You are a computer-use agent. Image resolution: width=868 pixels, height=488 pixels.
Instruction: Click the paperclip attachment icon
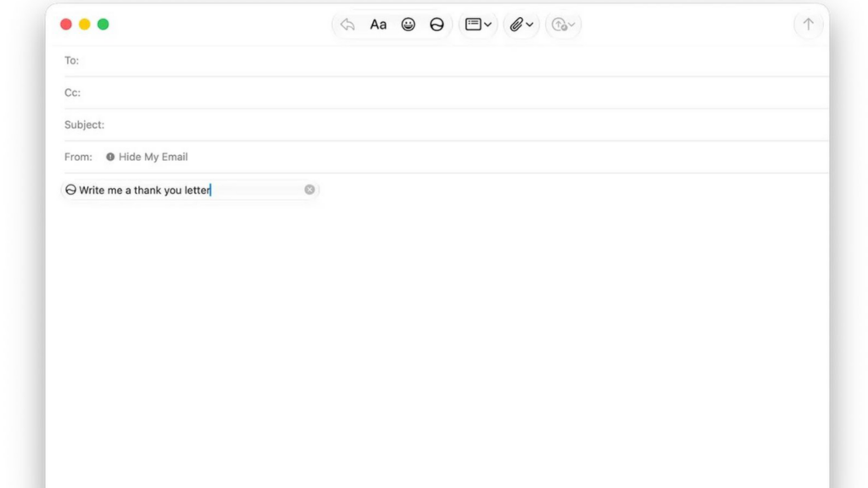pos(516,25)
